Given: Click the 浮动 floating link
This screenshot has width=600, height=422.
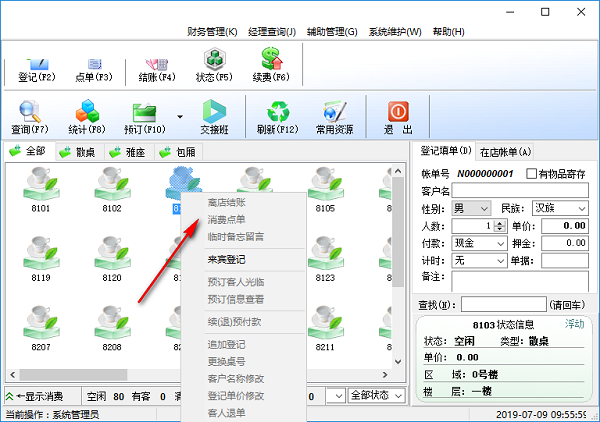Looking at the screenshot, I should [574, 324].
